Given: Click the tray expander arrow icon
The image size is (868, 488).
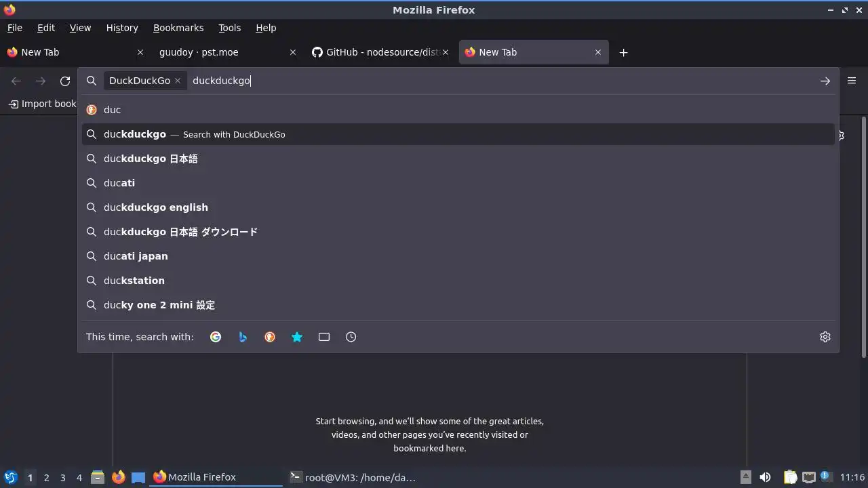Looking at the screenshot, I should point(745,477).
